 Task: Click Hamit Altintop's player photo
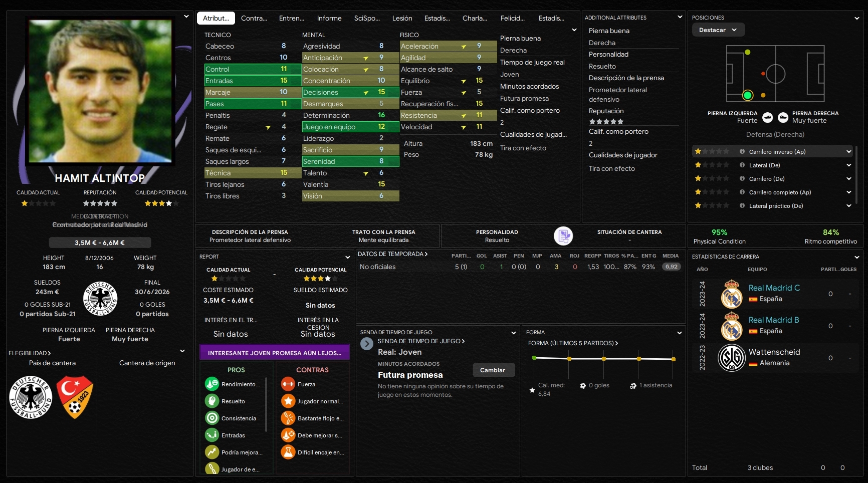coord(100,91)
